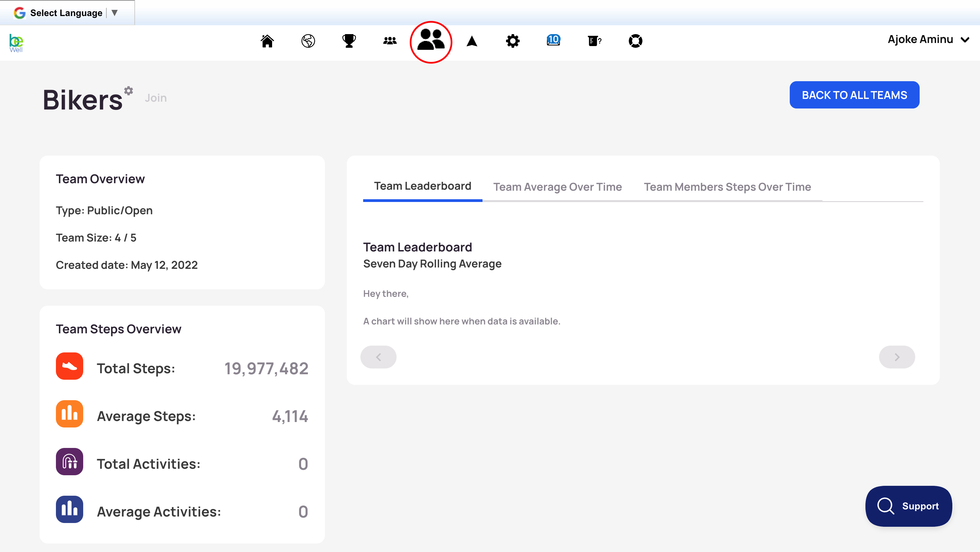
Task: Click BACK TO ALL TEAMS button
Action: click(855, 95)
